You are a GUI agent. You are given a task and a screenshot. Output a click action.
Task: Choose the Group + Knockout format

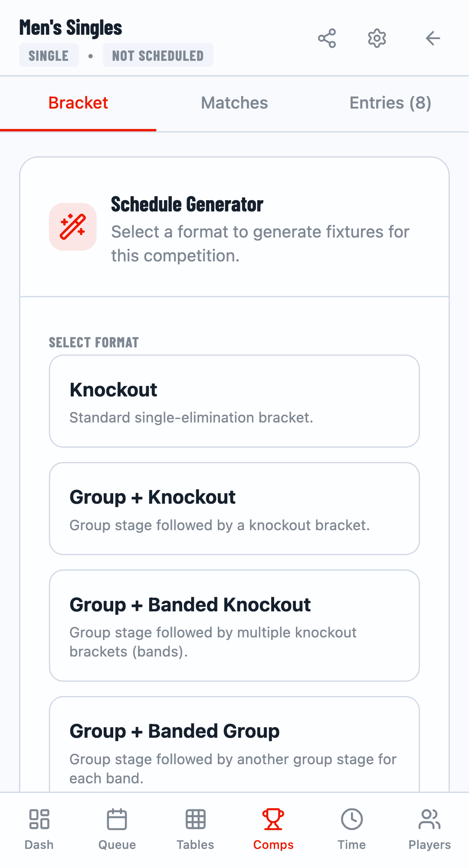pos(234,508)
